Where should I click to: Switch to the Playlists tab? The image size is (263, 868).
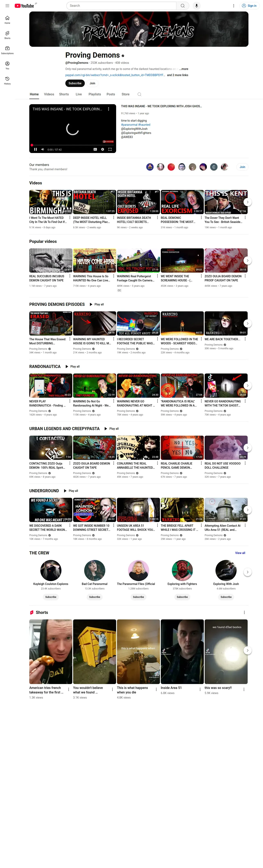[95, 94]
